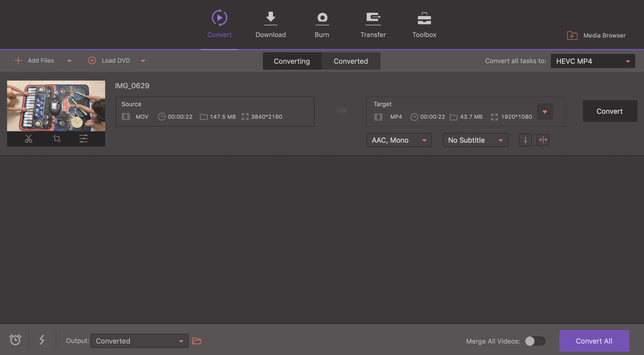Click the target size 43.7 MB
This screenshot has width=644, height=355.
[x=471, y=117]
